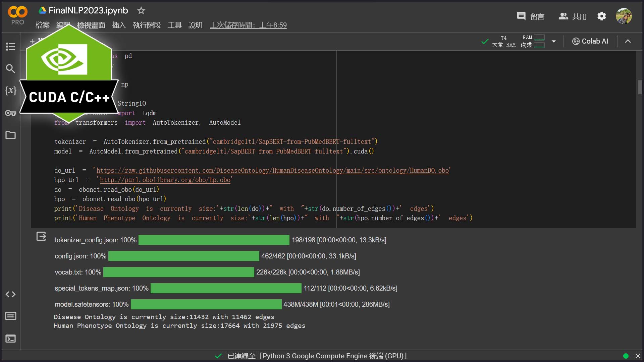Click the green connection status dot

tap(626, 356)
